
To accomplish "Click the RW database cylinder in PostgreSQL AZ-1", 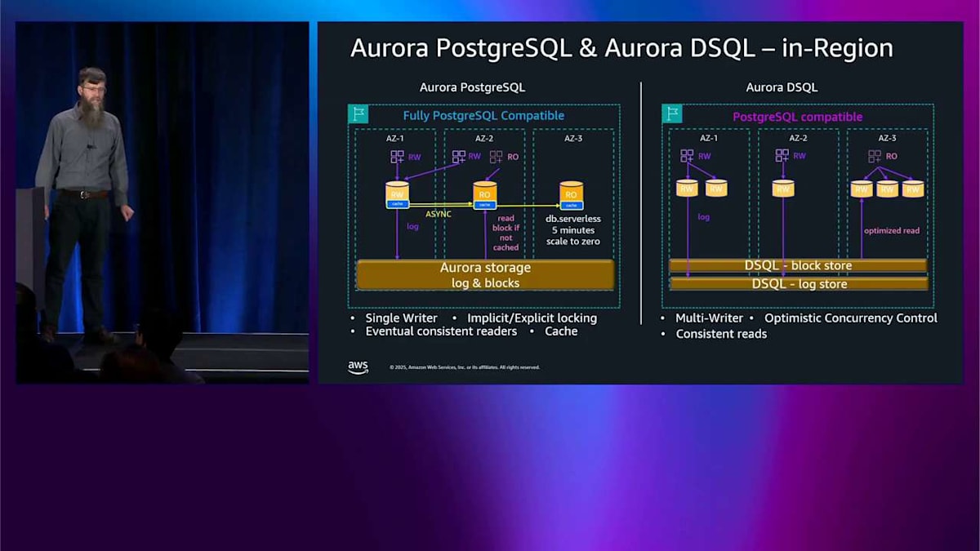I will [x=398, y=194].
